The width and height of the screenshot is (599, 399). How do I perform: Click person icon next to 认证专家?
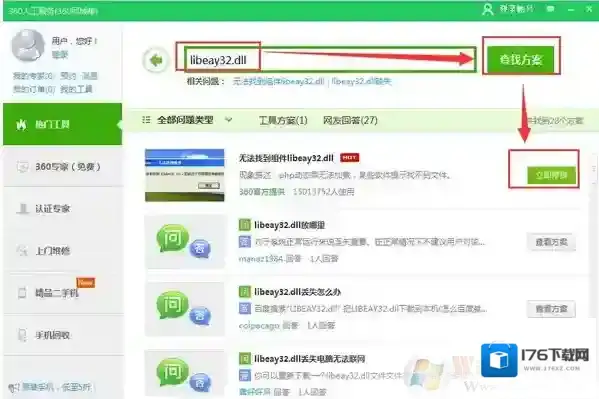coord(23,209)
